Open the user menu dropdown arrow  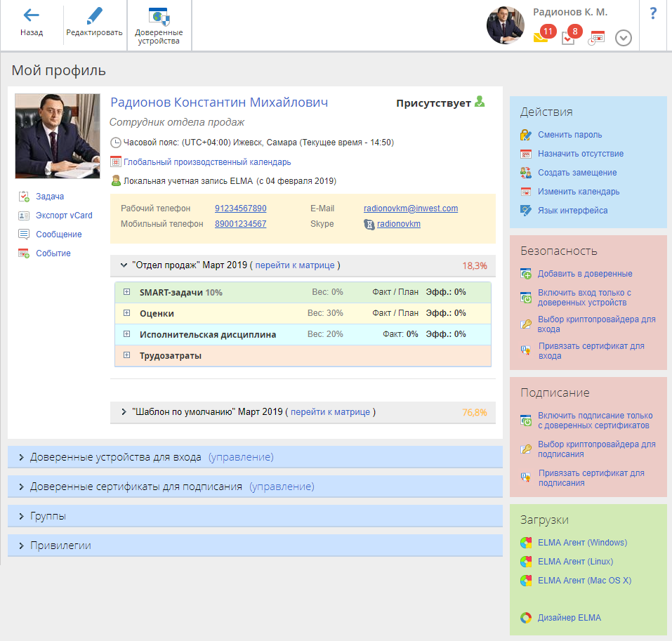coord(624,38)
